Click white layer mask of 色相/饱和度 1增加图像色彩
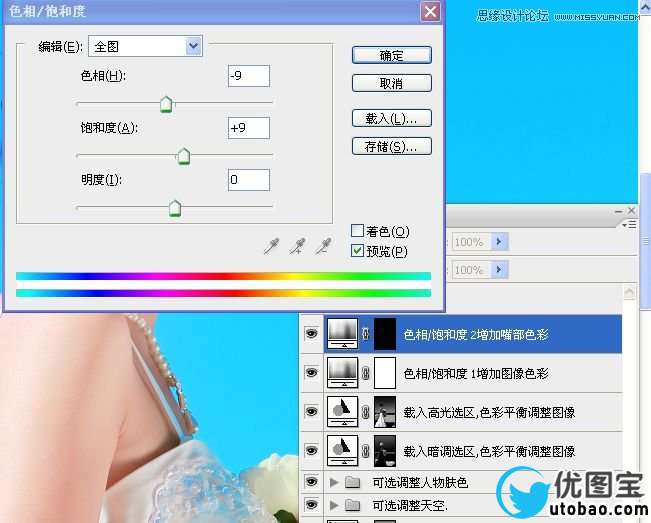This screenshot has width=651, height=523. (385, 372)
